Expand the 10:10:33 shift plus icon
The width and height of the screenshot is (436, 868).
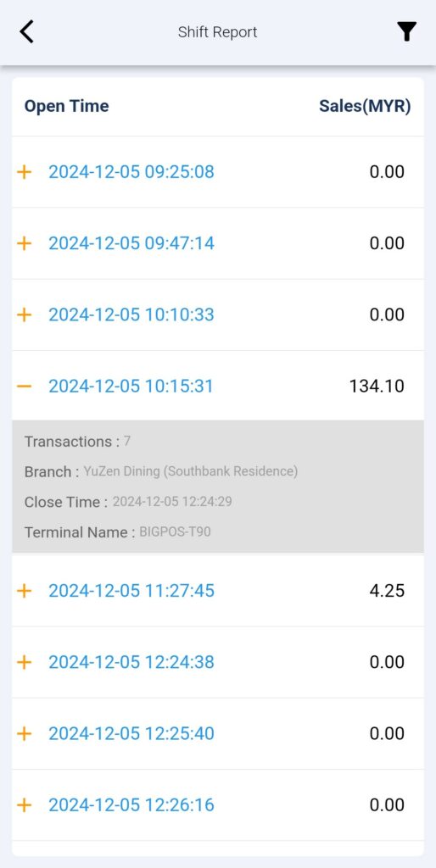(x=24, y=314)
